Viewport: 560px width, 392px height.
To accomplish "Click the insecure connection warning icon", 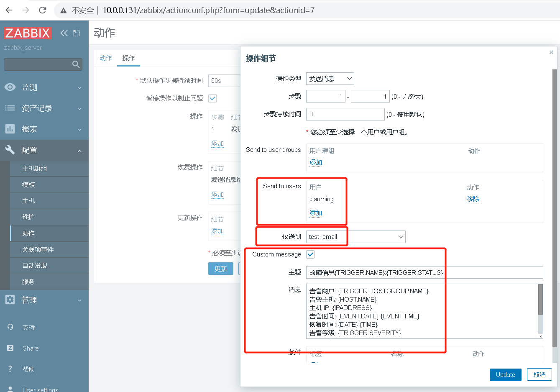I will (64, 10).
